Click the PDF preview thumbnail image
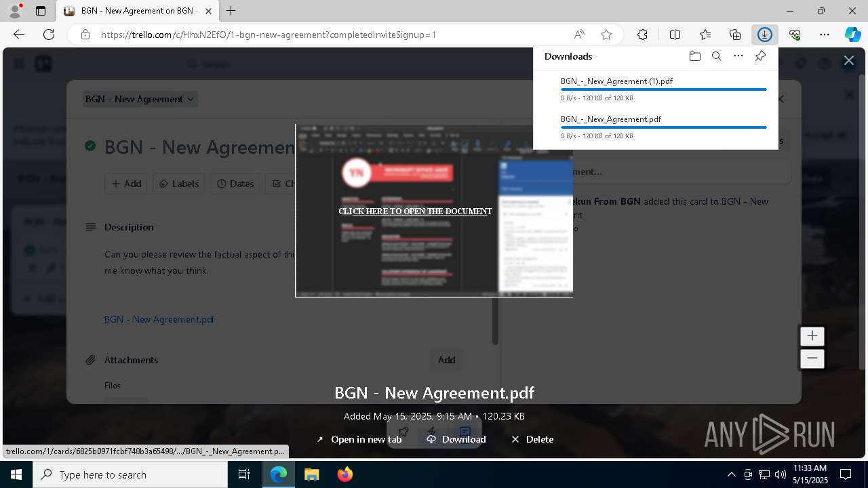Image resolution: width=868 pixels, height=488 pixels. point(434,210)
